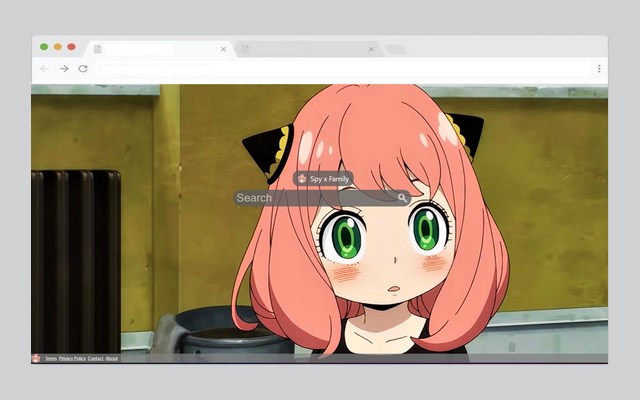Click the Anya logo in the footer
640x400 pixels.
36,358
